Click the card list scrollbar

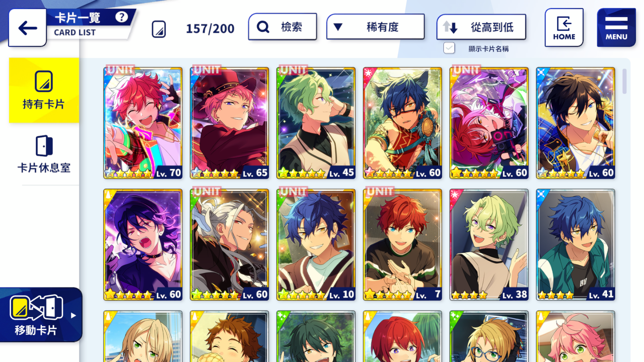625,81
